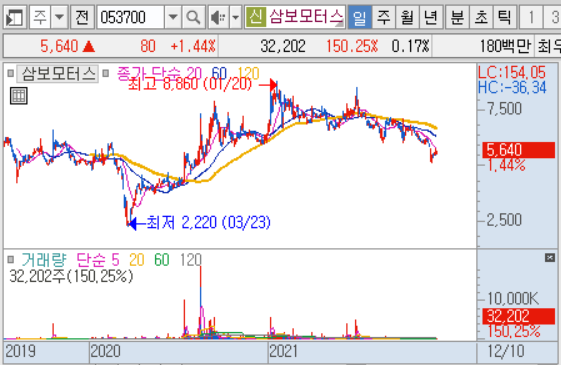Image resolution: width=561 pixels, height=365 pixels.
Task: Click the 거래량 volume legend label
Action: [44, 260]
